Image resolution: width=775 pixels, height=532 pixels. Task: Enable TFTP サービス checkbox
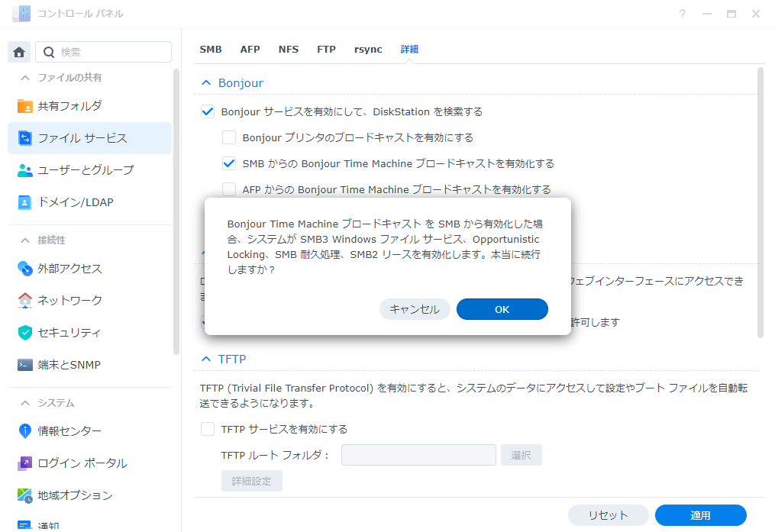208,429
